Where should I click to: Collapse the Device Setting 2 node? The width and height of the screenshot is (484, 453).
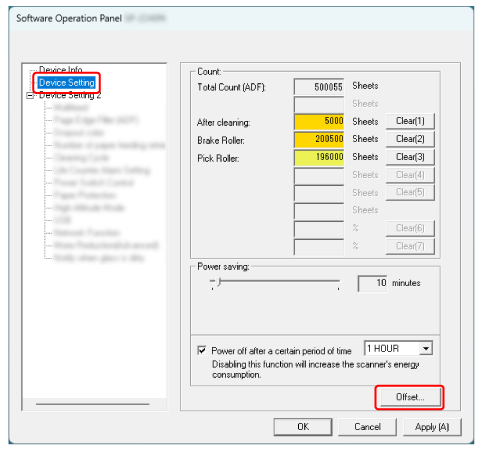click(30, 95)
